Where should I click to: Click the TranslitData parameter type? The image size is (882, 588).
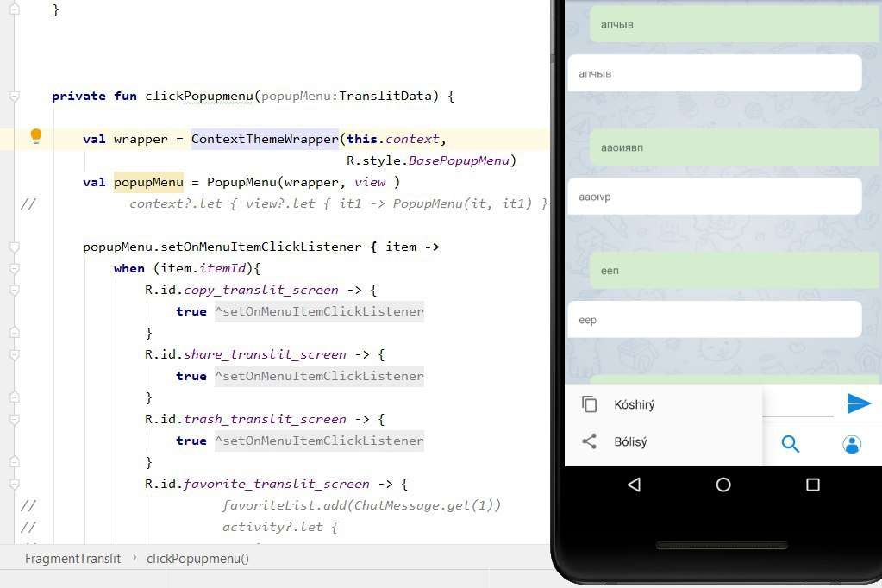click(385, 97)
